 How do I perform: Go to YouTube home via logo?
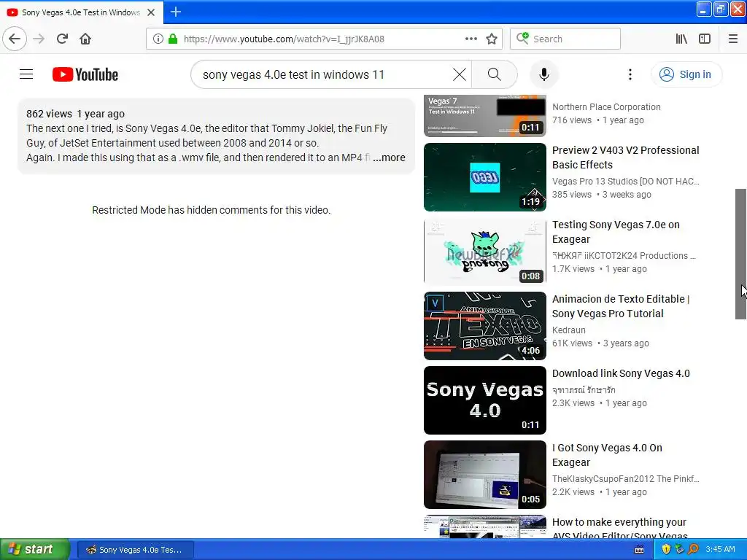coord(85,74)
